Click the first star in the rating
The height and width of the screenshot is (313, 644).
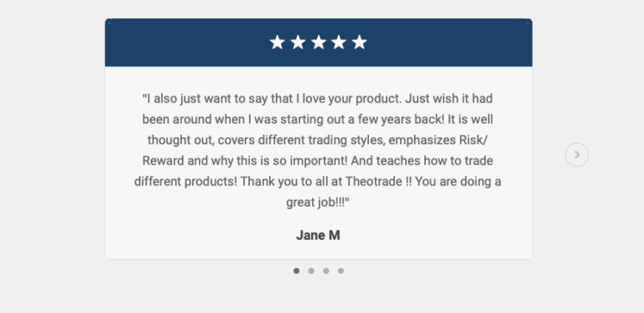[x=278, y=42]
